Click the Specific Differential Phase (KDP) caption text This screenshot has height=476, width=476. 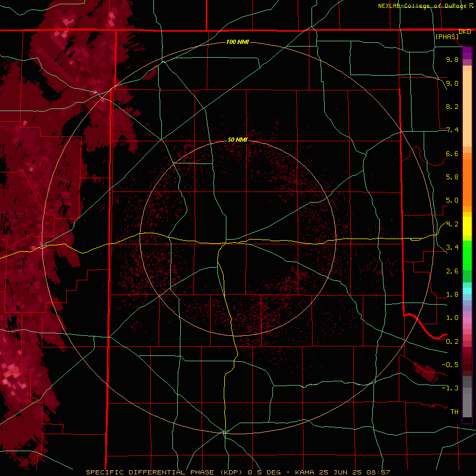pos(163,472)
